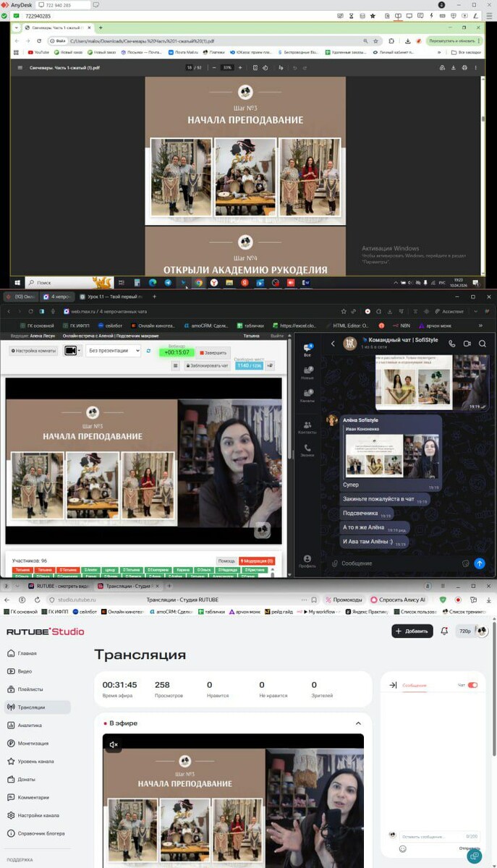Open Все chats in messenger sidebar
Viewport: 497px width, 868px height.
coord(307,350)
